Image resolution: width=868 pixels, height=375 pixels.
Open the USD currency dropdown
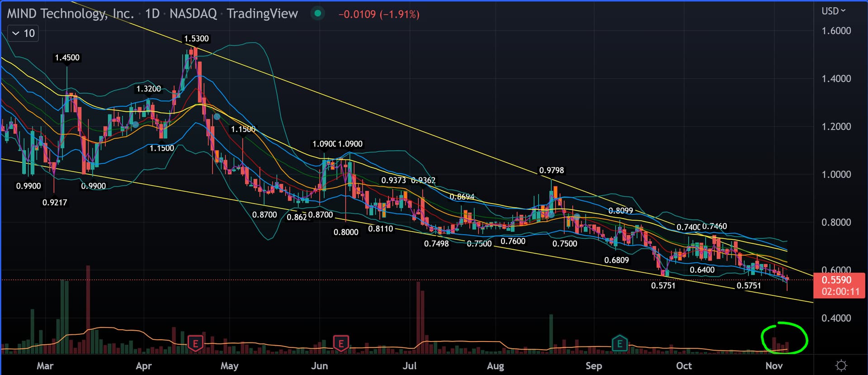pyautogui.click(x=833, y=11)
